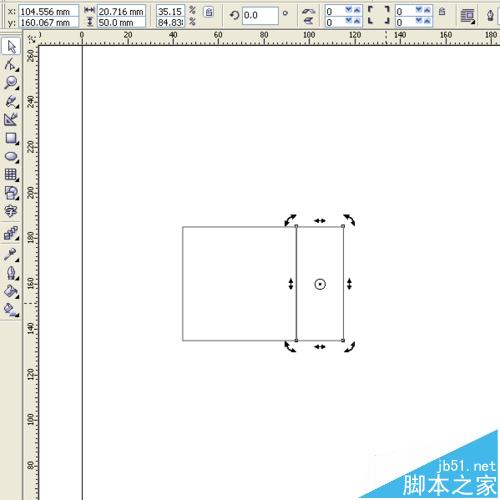Click the top skew handle of selection
The width and height of the screenshot is (500, 500).
[x=320, y=221]
